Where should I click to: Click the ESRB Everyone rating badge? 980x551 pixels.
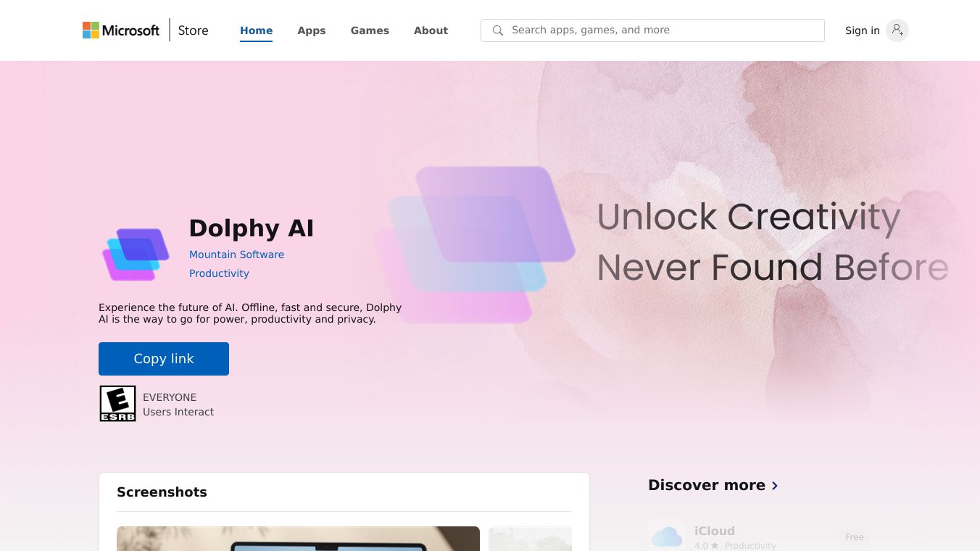tap(117, 404)
